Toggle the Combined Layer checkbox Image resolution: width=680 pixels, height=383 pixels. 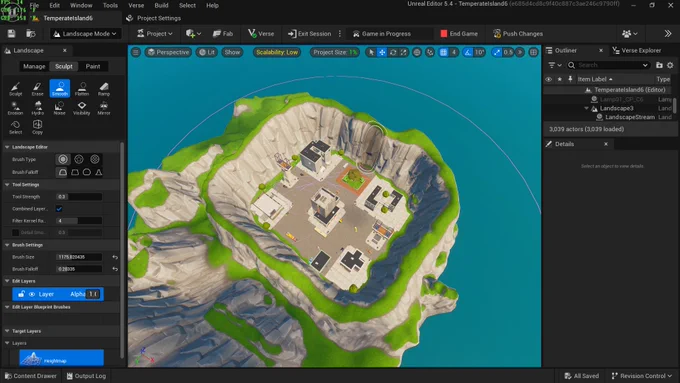tap(59, 209)
